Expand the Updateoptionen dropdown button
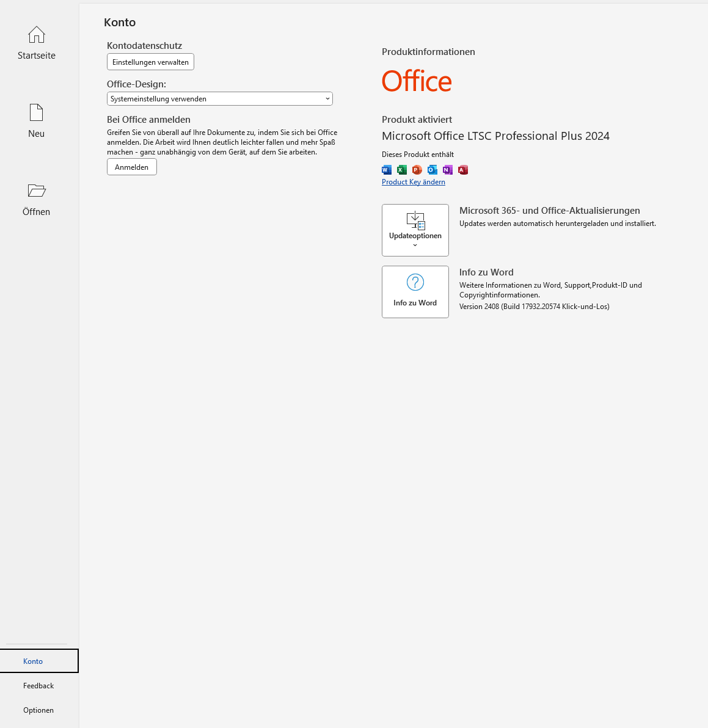 415,230
